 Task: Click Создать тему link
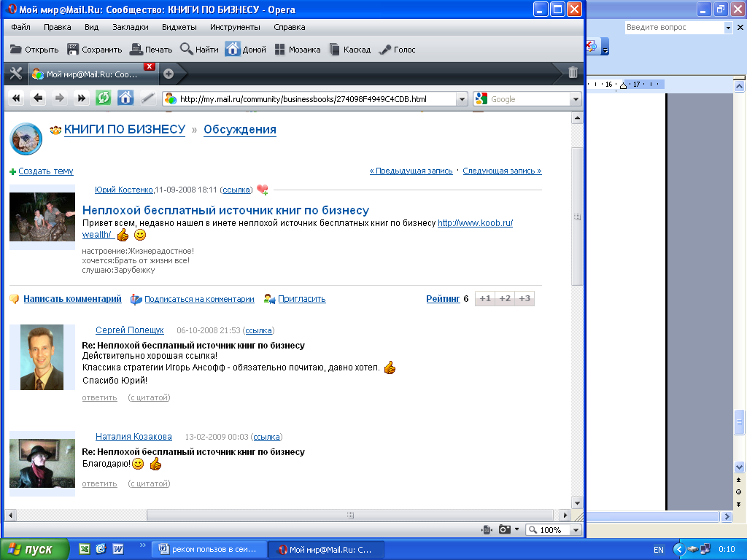(46, 171)
